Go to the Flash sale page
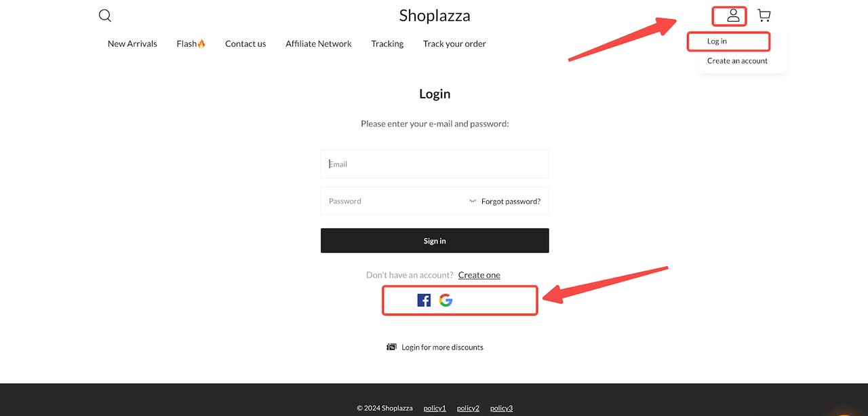This screenshot has height=416, width=868. tap(191, 43)
